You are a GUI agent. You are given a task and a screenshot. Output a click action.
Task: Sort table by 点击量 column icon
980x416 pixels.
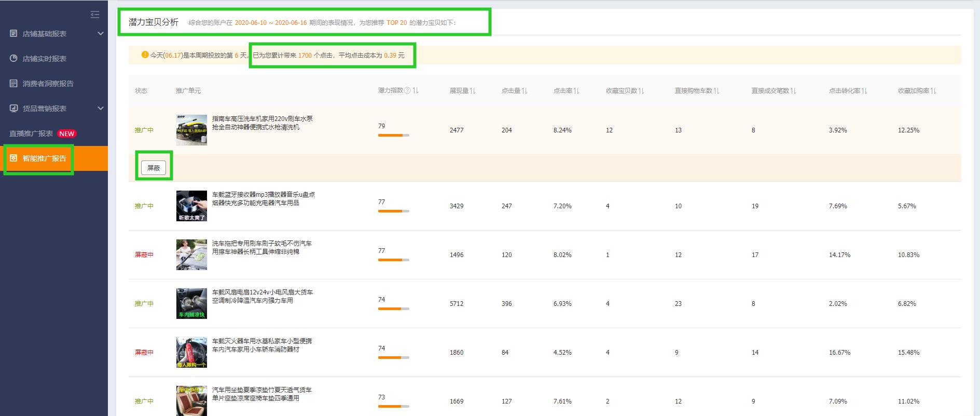pyautogui.click(x=524, y=91)
